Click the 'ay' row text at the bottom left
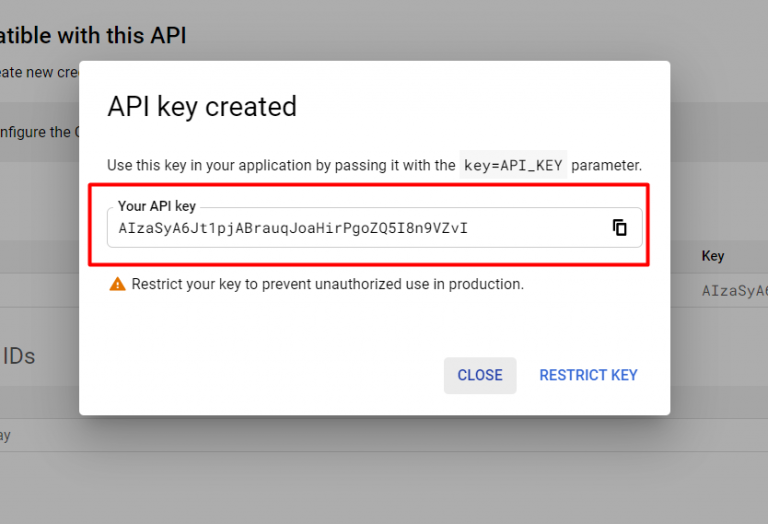The height and width of the screenshot is (524, 768). [x=5, y=435]
